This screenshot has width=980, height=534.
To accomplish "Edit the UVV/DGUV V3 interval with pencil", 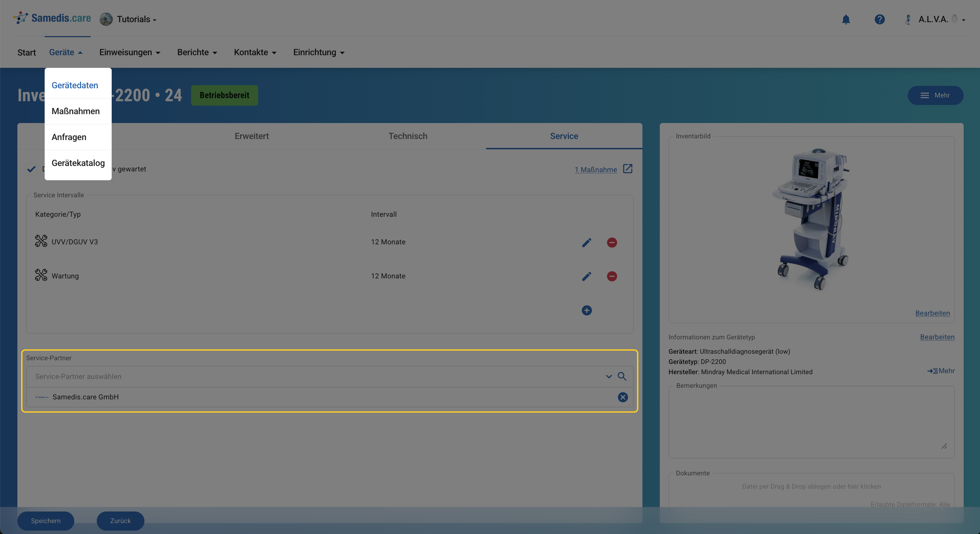I will (x=586, y=242).
